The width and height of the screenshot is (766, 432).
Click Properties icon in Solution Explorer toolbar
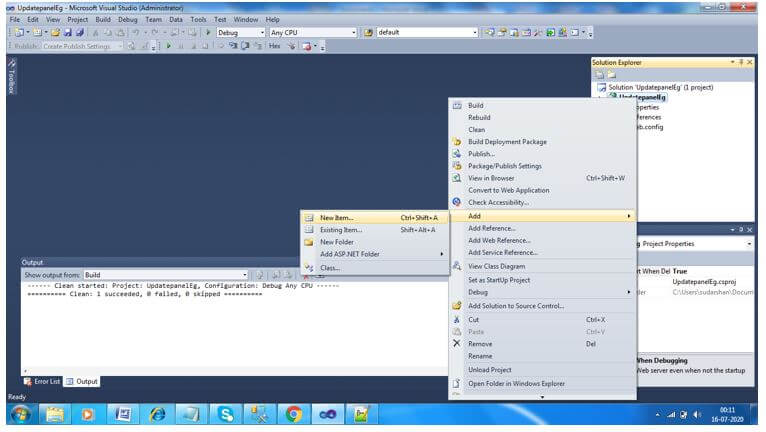point(599,75)
